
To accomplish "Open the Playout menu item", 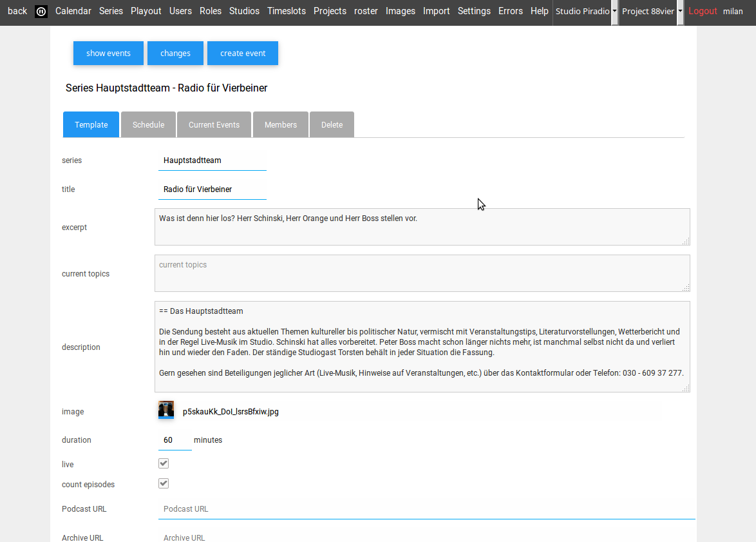I will coord(146,11).
